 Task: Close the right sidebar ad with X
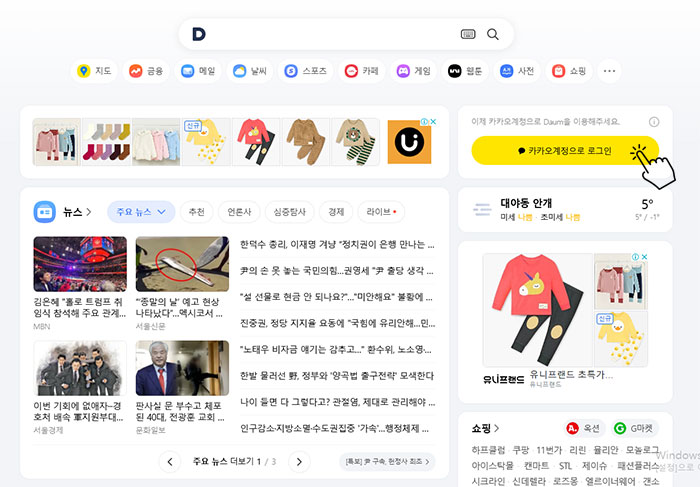(x=644, y=257)
